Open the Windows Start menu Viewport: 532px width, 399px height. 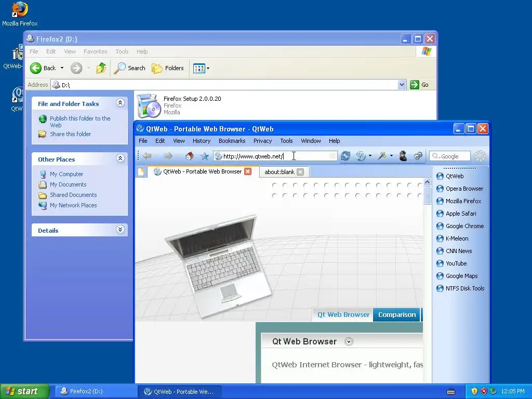pos(24,392)
